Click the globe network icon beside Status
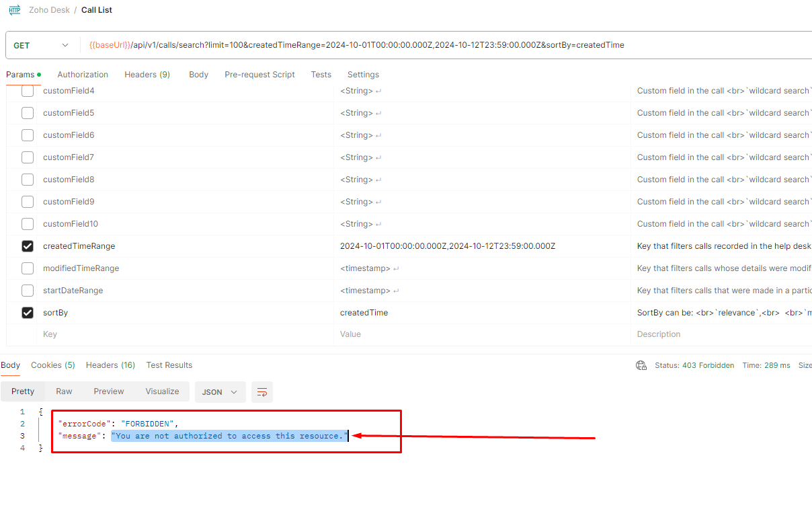Image resolution: width=812 pixels, height=530 pixels. [641, 365]
